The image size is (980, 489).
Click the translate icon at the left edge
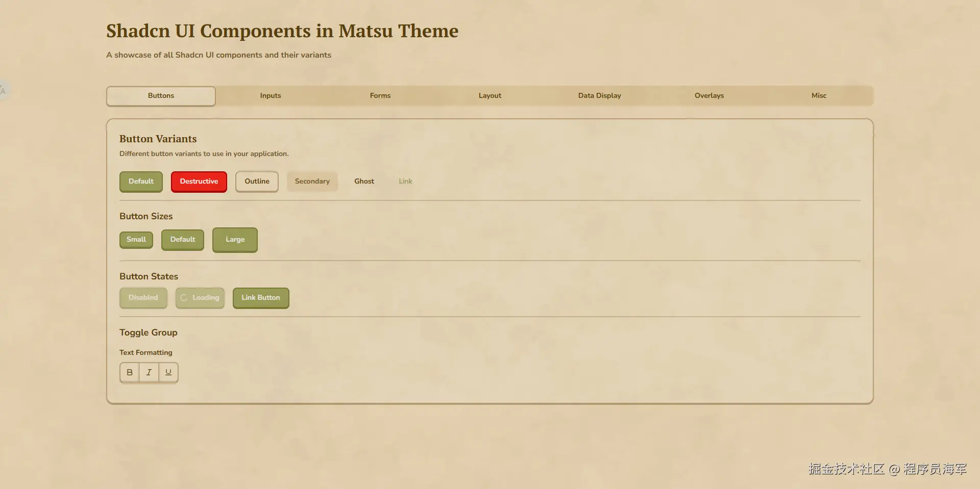(x=3, y=90)
